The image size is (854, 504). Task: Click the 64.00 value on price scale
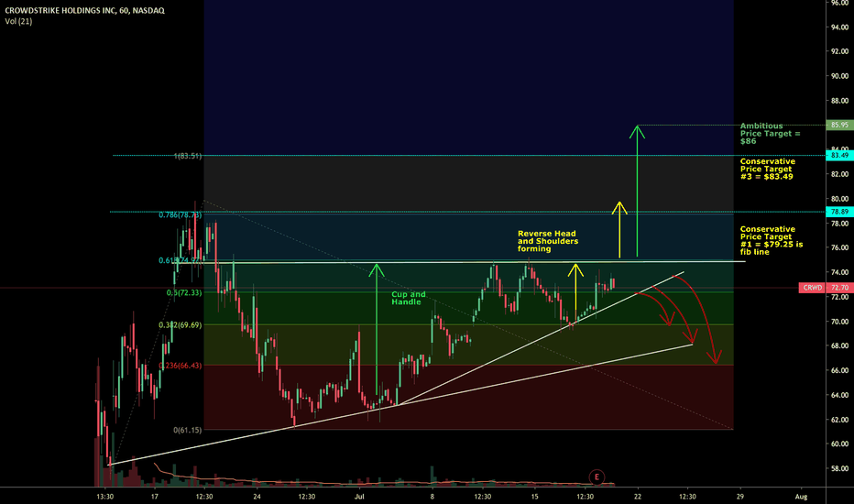[839, 395]
